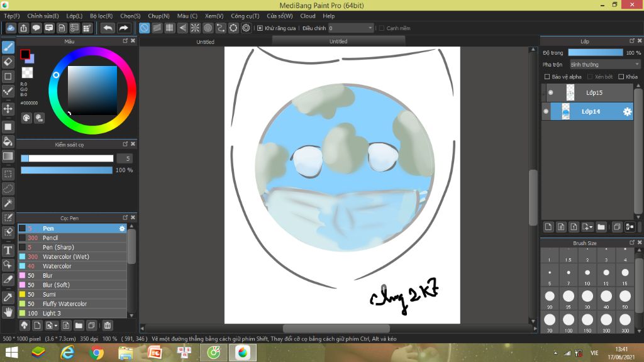Open the Bộ lọc(R) menu
This screenshot has height=362, width=644.
click(x=101, y=16)
